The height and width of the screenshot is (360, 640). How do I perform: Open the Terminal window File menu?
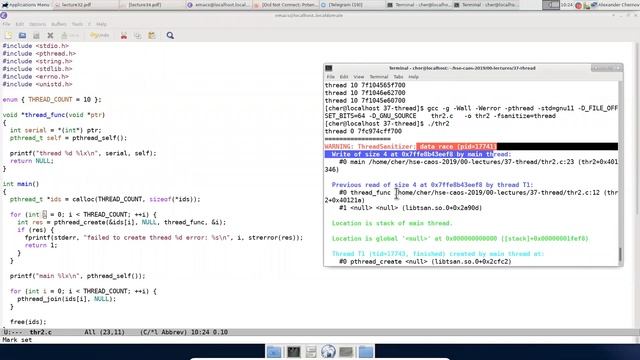point(331,77)
